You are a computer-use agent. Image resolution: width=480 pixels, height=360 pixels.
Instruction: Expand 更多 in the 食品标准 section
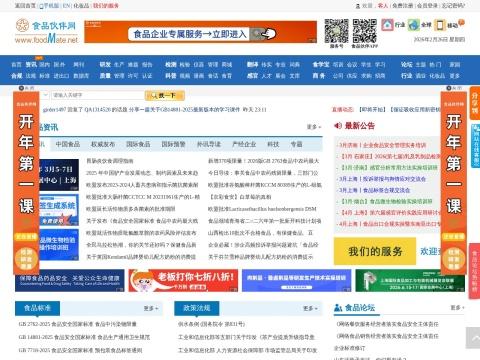point(151,308)
